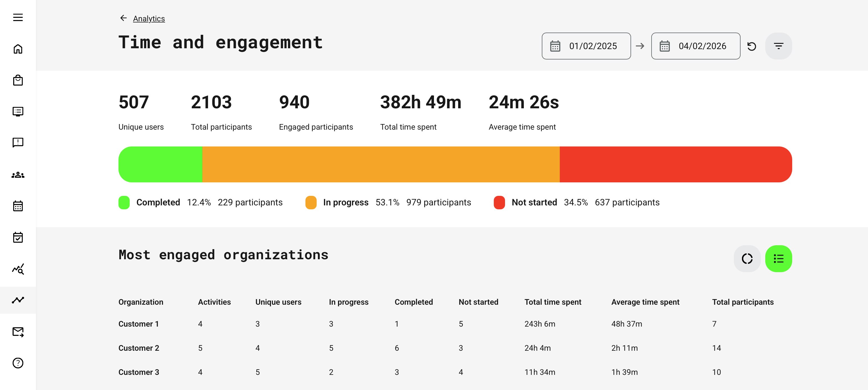Select the analytics explorer icon with magnifier
This screenshot has height=390, width=868.
coord(18,269)
